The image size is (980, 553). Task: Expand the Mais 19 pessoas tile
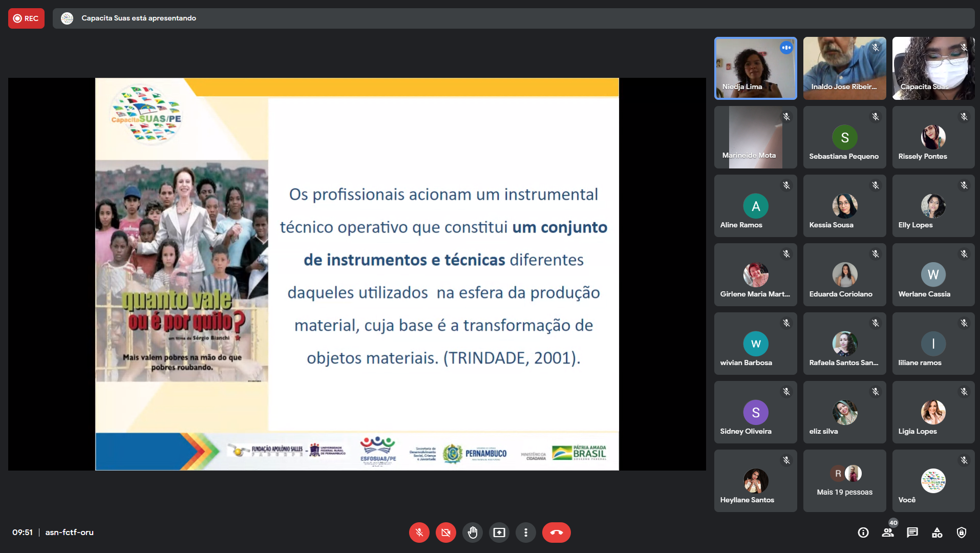(x=844, y=481)
